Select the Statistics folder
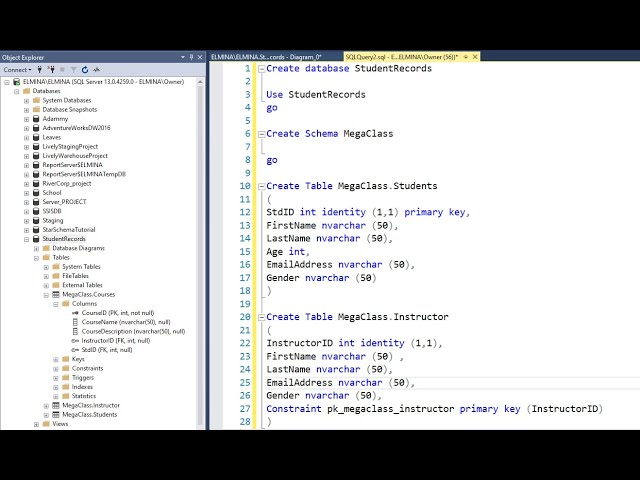Screen dimensions: 640x480 click(84, 396)
